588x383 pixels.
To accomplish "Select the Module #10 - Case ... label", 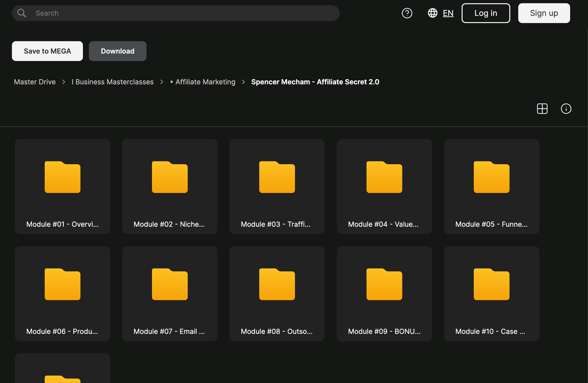I will point(490,331).
